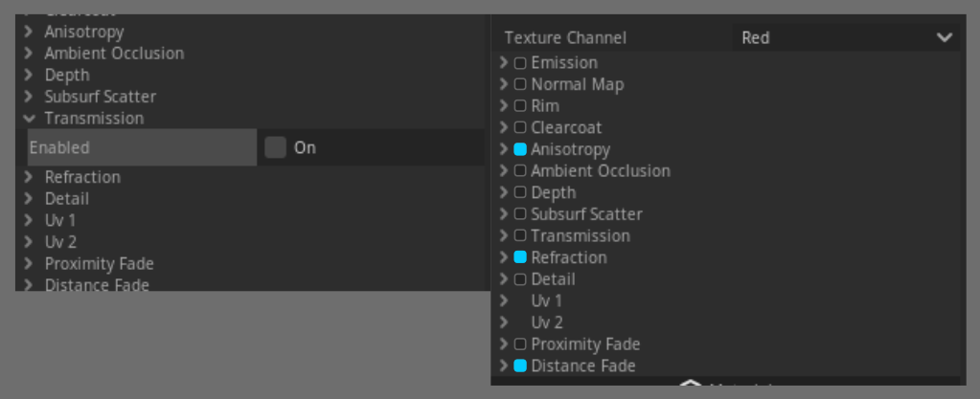
Task: Check the Detail checkbox in right panel
Action: pyautogui.click(x=520, y=279)
